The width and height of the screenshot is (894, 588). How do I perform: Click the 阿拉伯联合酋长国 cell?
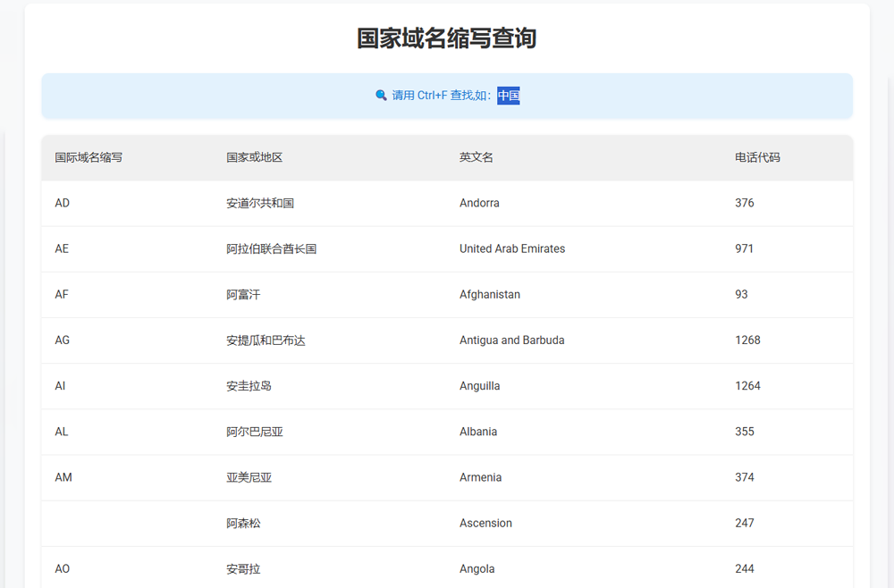pyautogui.click(x=272, y=249)
